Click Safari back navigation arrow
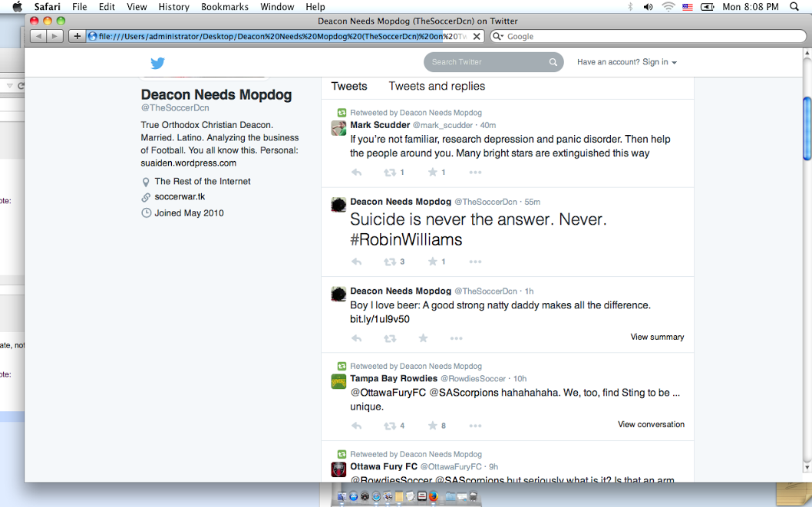 point(38,36)
